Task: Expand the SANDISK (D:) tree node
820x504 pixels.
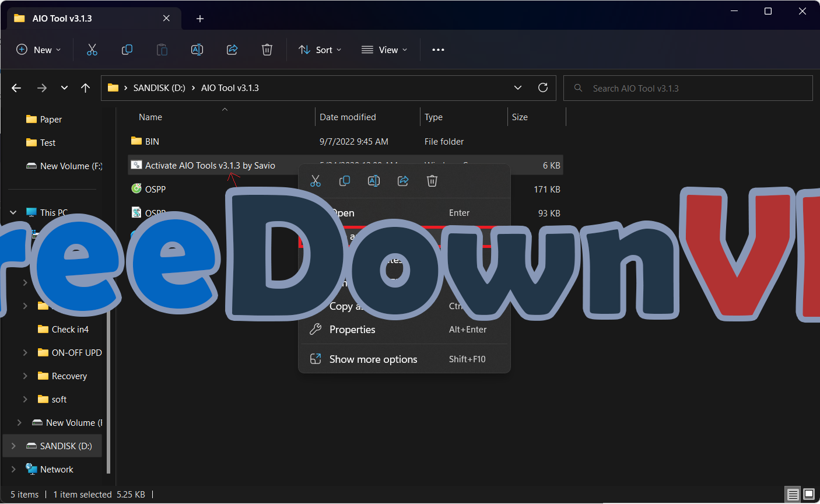Action: click(x=13, y=446)
